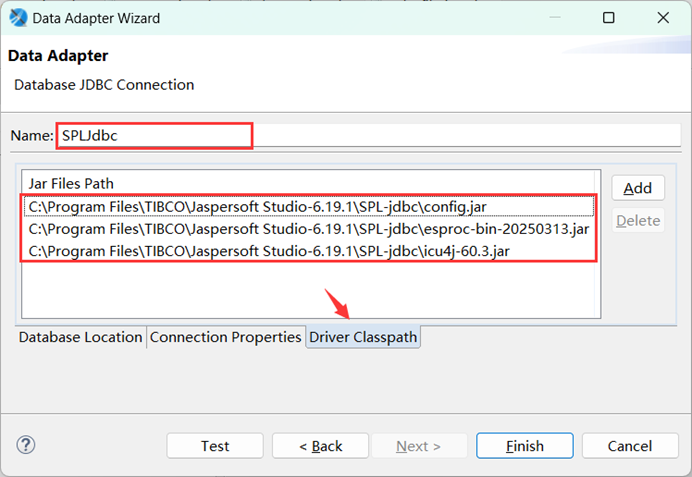
Task: Select the Driver Classpath tab
Action: point(363,338)
